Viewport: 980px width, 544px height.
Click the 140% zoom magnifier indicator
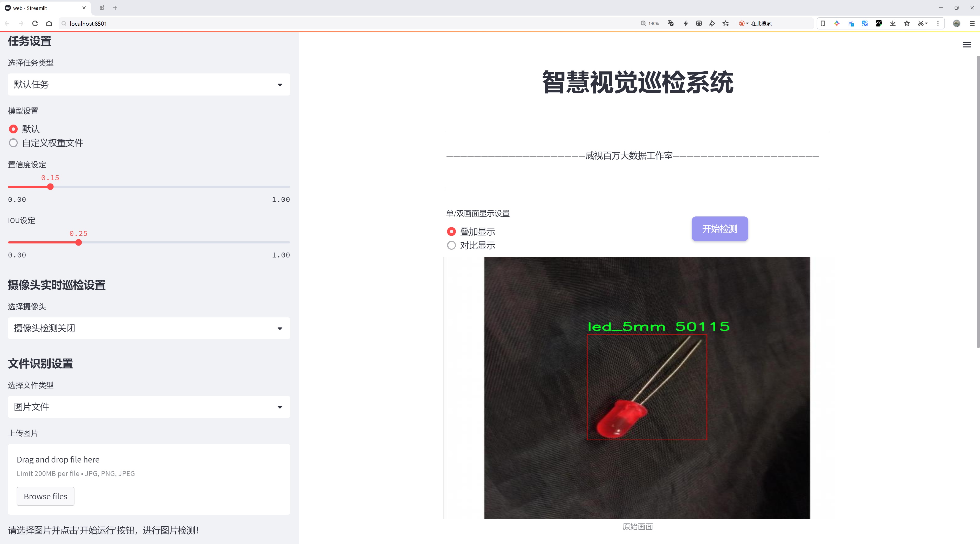pyautogui.click(x=649, y=23)
